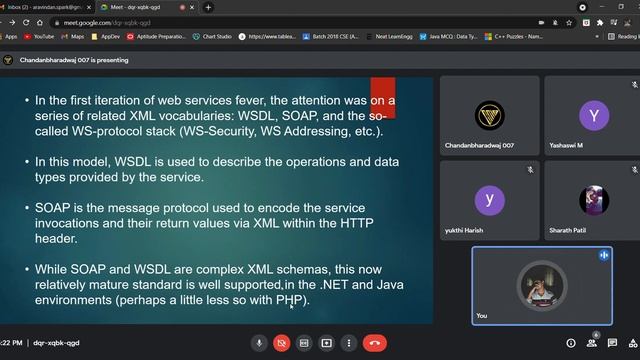Open the C++ Puzzles bookmark
This screenshot has width=640, height=360.
coord(514,37)
